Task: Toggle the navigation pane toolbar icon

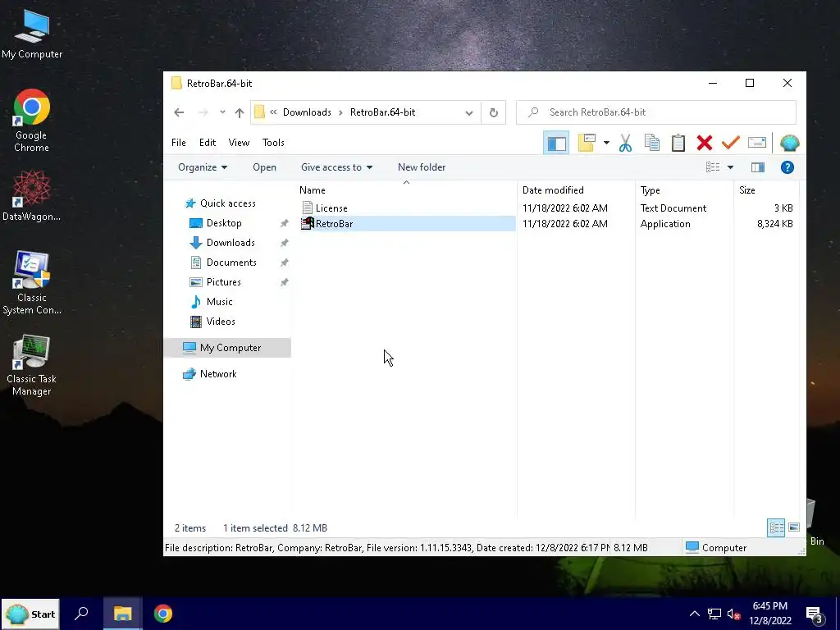Action: point(556,143)
